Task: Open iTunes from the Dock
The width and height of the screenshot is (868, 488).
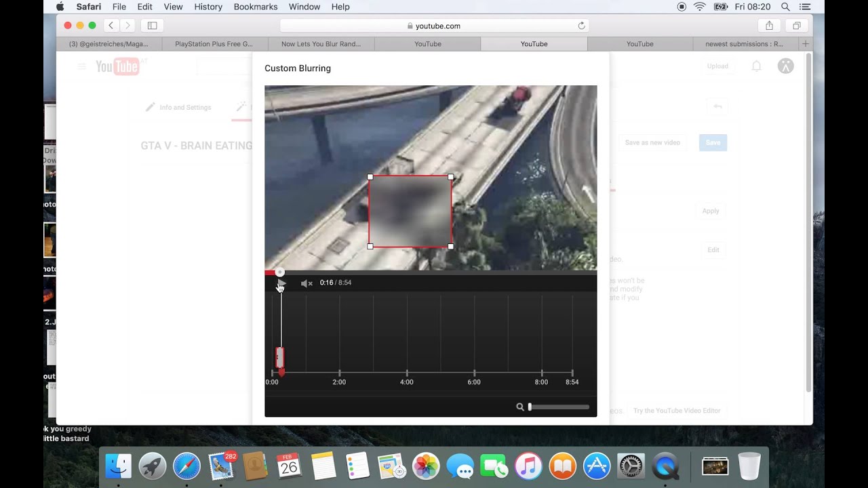Action: coord(529,466)
